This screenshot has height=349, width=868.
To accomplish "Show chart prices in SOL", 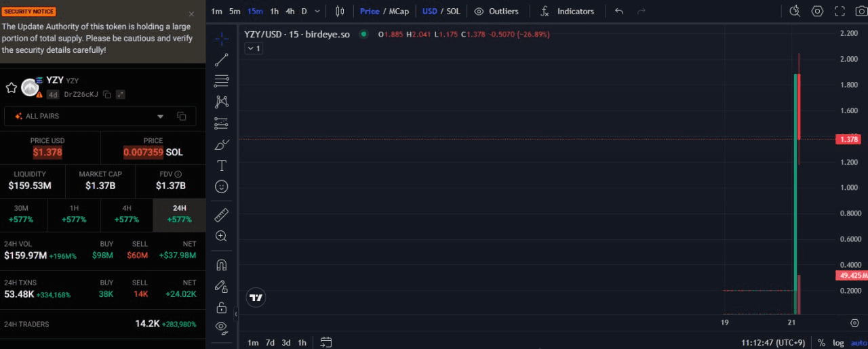I will click(453, 11).
